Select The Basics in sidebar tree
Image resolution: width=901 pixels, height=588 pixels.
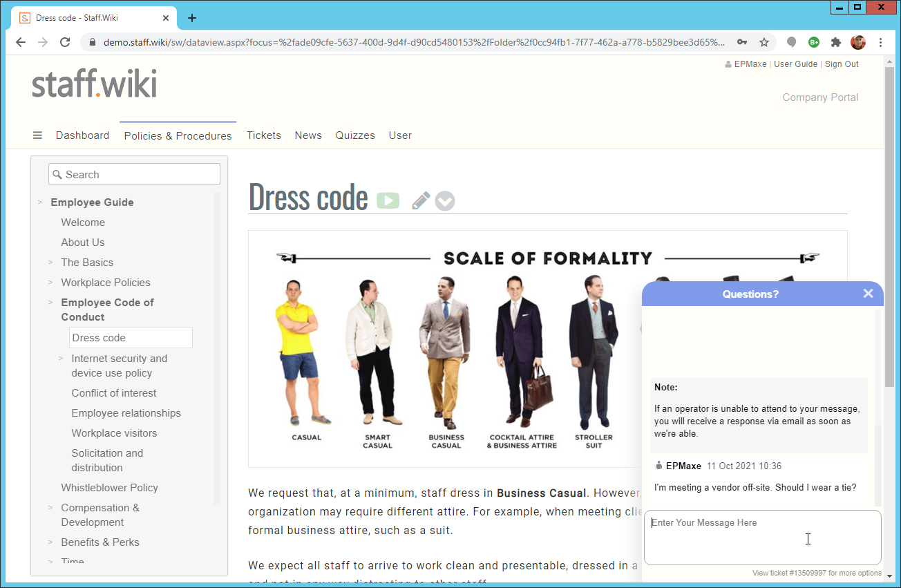pyautogui.click(x=87, y=263)
